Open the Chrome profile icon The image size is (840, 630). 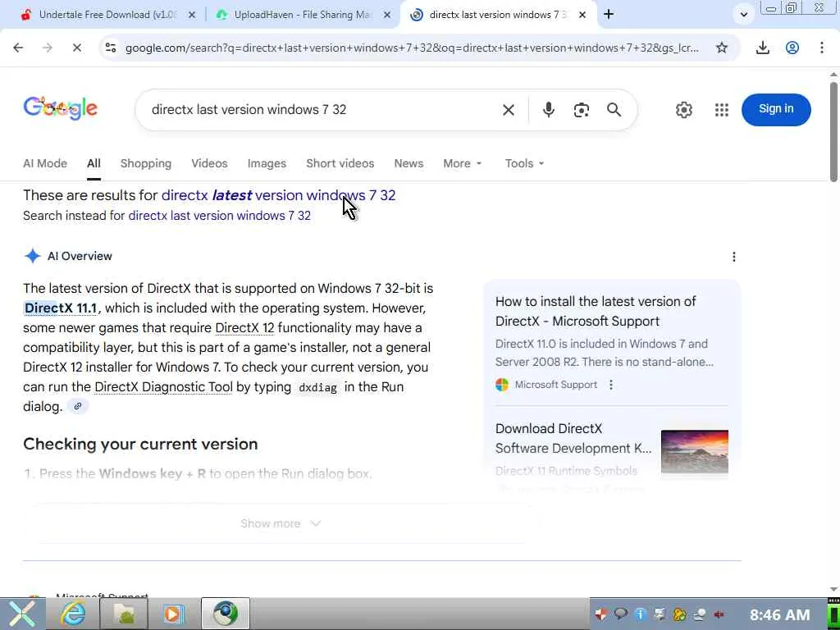(792, 48)
